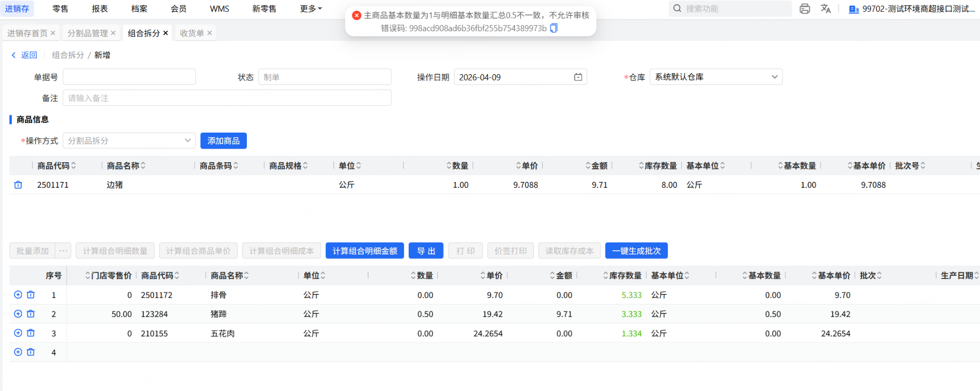Go back via the 返回 link

[25, 55]
